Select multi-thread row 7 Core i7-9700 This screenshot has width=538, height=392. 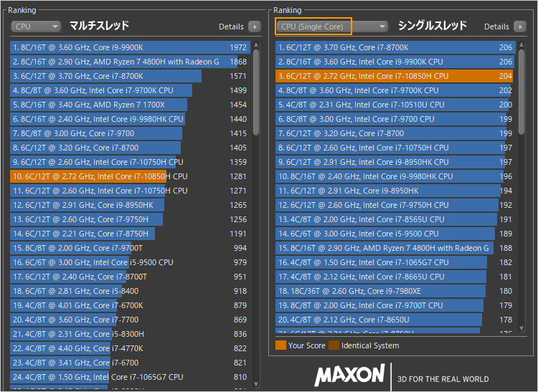coord(131,133)
